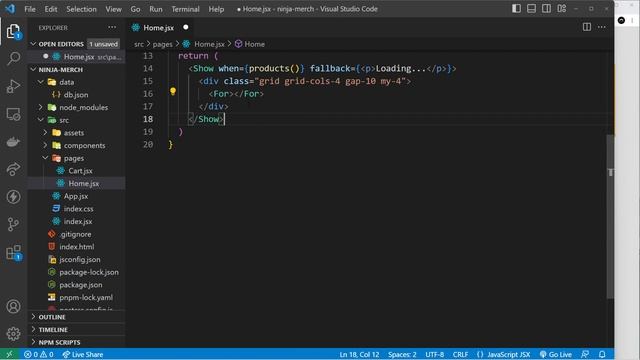
Task: Click the remote window status bar icon
Action: [x=9, y=354]
